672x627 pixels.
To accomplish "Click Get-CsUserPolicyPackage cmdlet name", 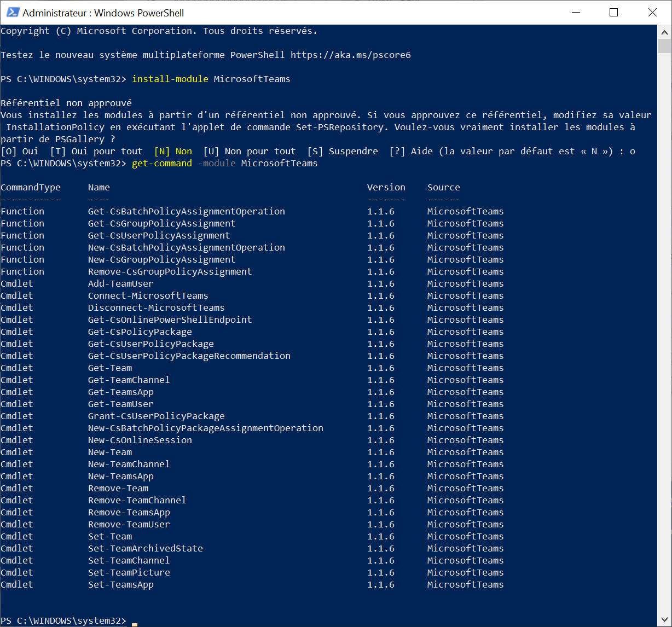I will click(151, 344).
